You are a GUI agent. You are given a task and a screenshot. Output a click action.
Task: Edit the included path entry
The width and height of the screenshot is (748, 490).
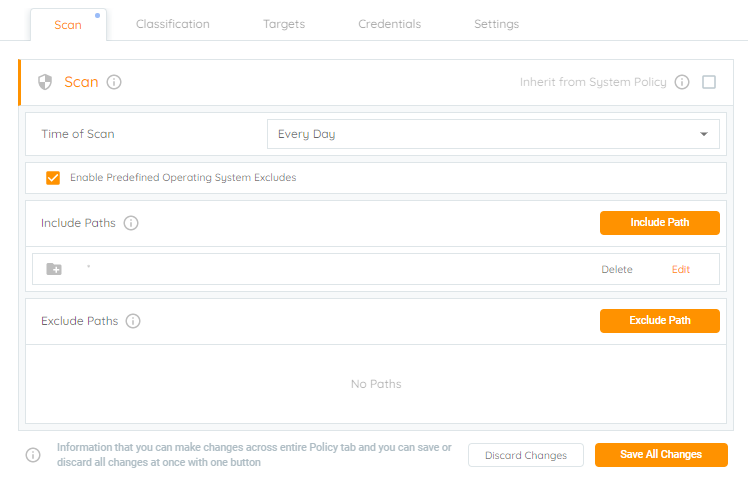click(681, 269)
